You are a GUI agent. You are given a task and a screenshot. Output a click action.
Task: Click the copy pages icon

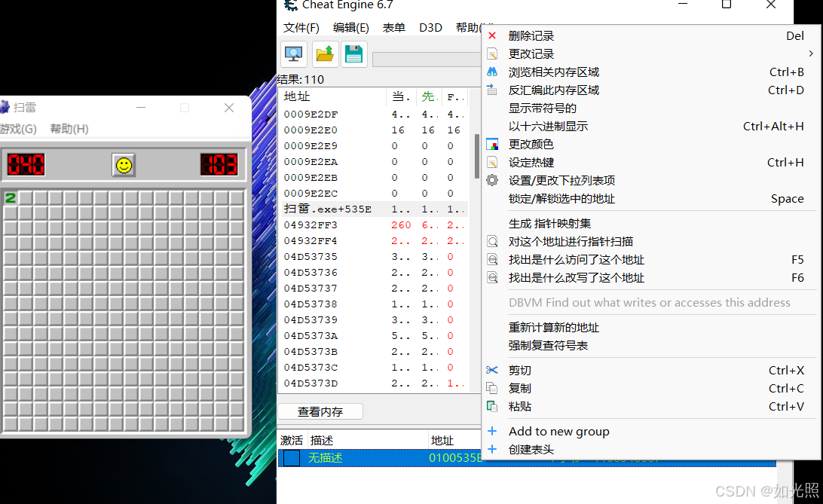click(492, 388)
